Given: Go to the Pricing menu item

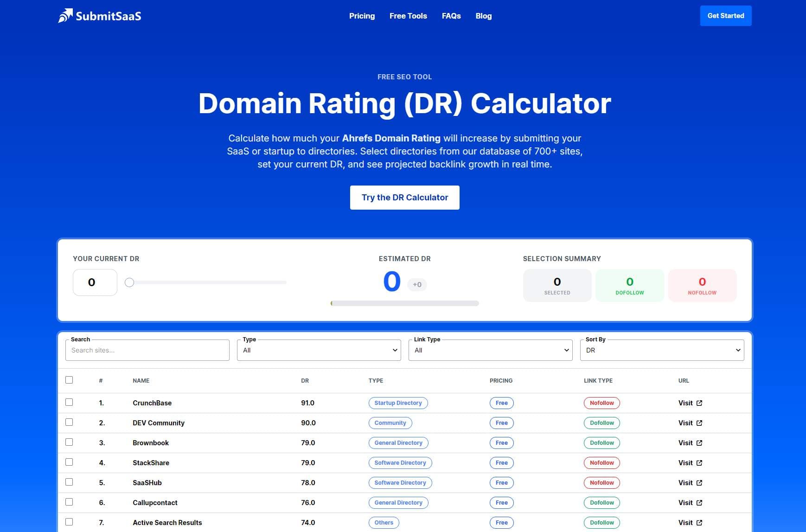Looking at the screenshot, I should tap(362, 16).
